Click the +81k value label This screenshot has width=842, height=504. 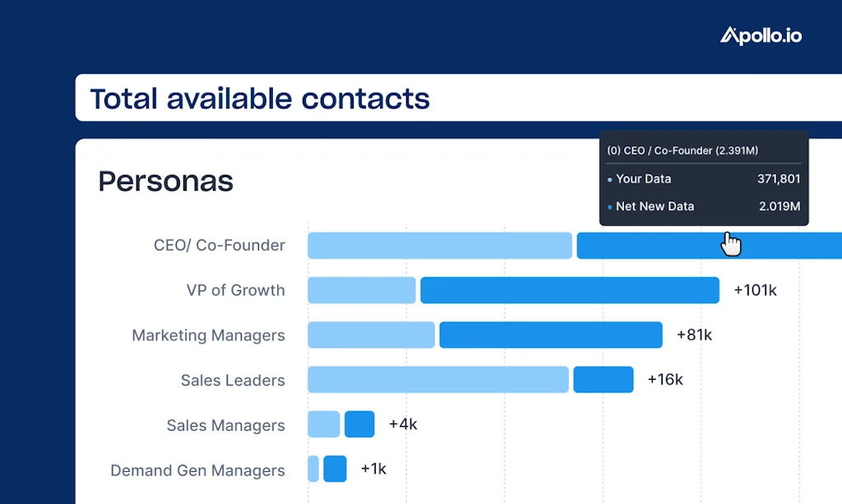pyautogui.click(x=694, y=335)
